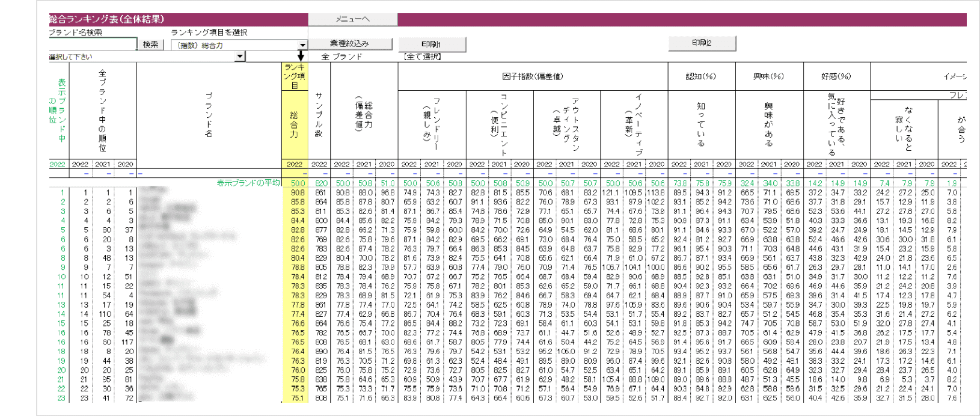Click the 因子指数(偏差値) group header
The width and height of the screenshot is (980, 416).
[x=532, y=76]
